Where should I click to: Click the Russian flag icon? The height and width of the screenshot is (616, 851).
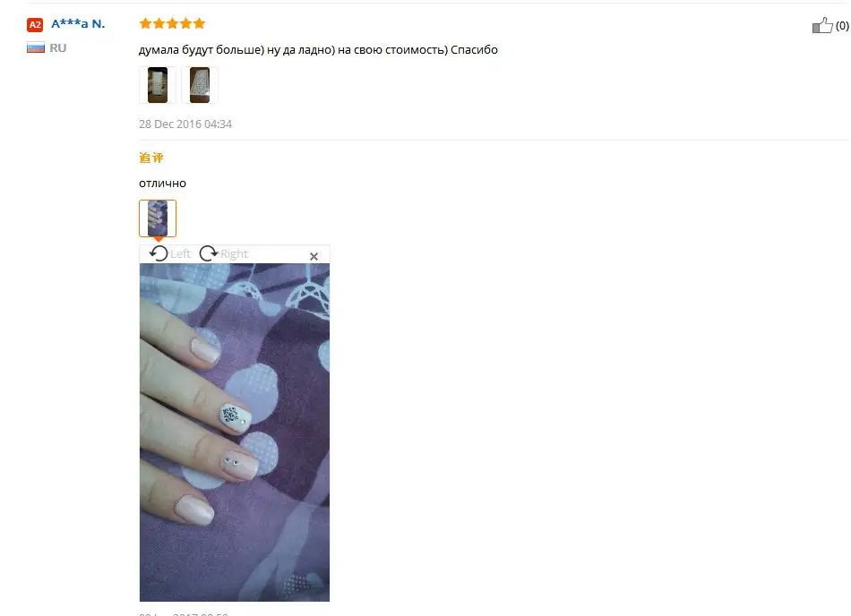pyautogui.click(x=36, y=47)
